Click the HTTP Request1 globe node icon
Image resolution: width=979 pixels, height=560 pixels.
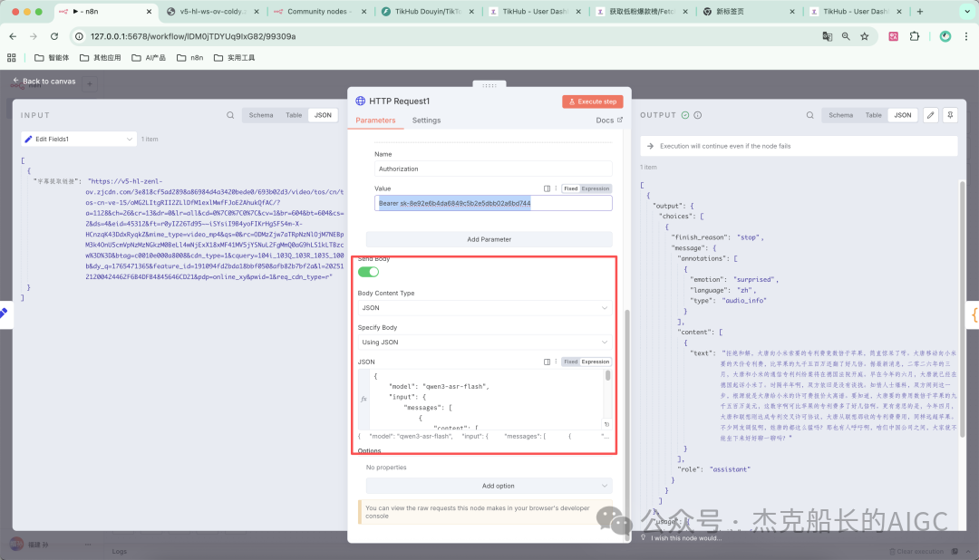click(360, 101)
